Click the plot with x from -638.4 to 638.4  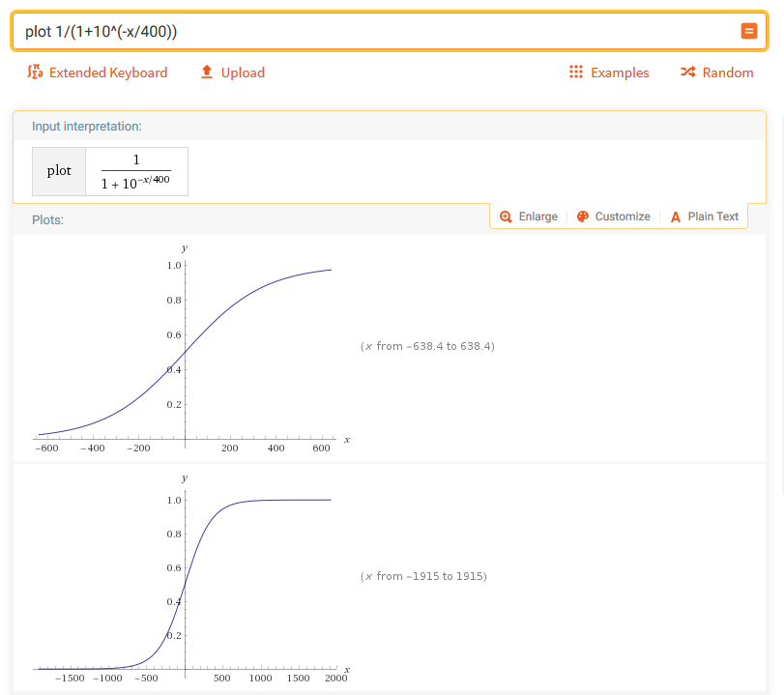tap(185, 348)
